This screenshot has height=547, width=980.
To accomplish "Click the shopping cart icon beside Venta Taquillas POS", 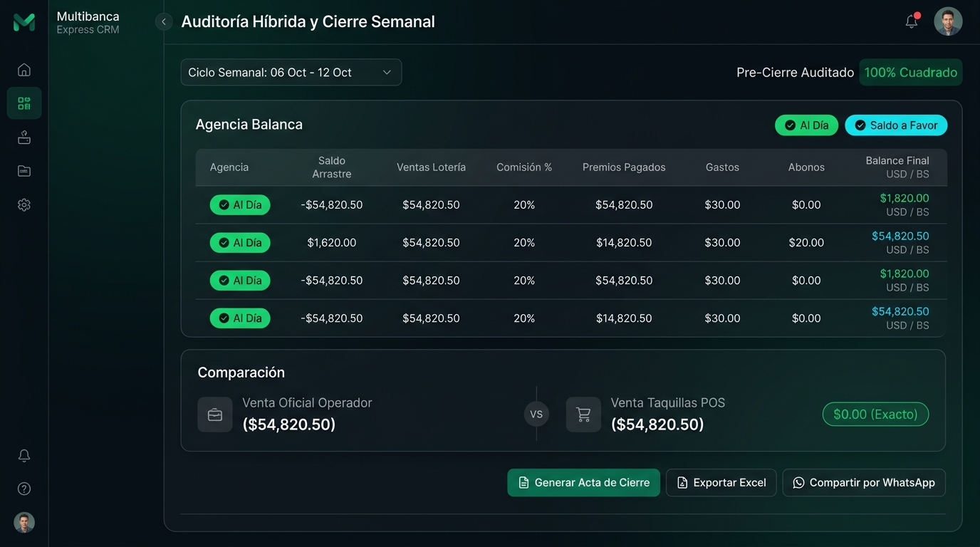I will pyautogui.click(x=583, y=415).
